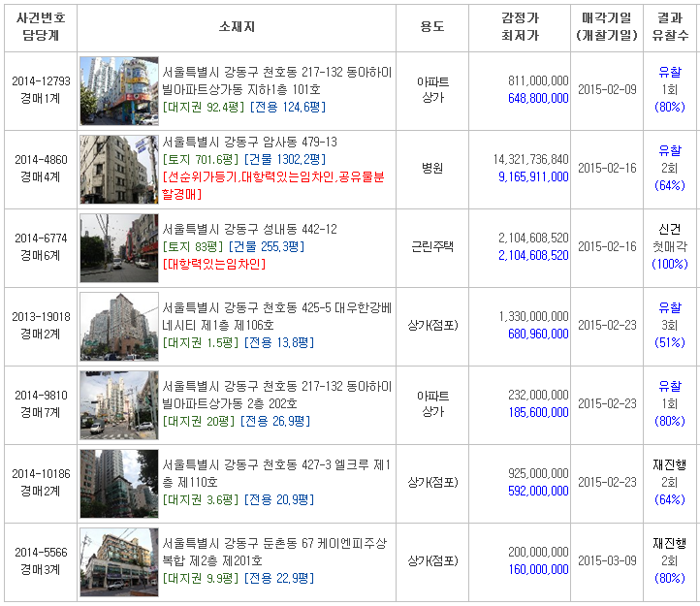Click the 감정가 최저가 column header

click(520, 27)
